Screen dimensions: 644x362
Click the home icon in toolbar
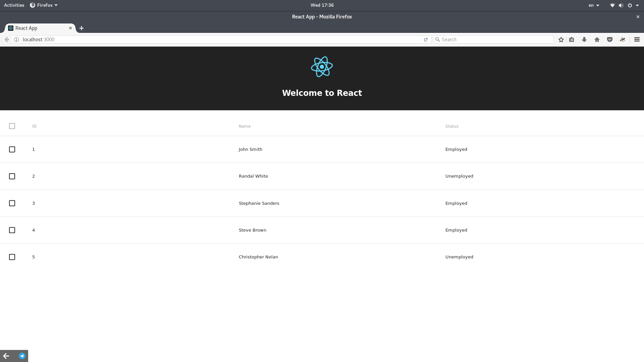pos(597,40)
